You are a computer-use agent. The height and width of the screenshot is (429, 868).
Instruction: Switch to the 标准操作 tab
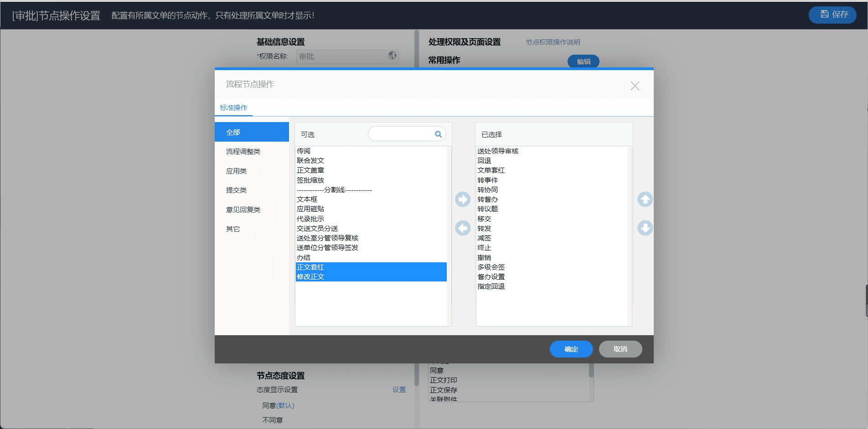tap(233, 108)
